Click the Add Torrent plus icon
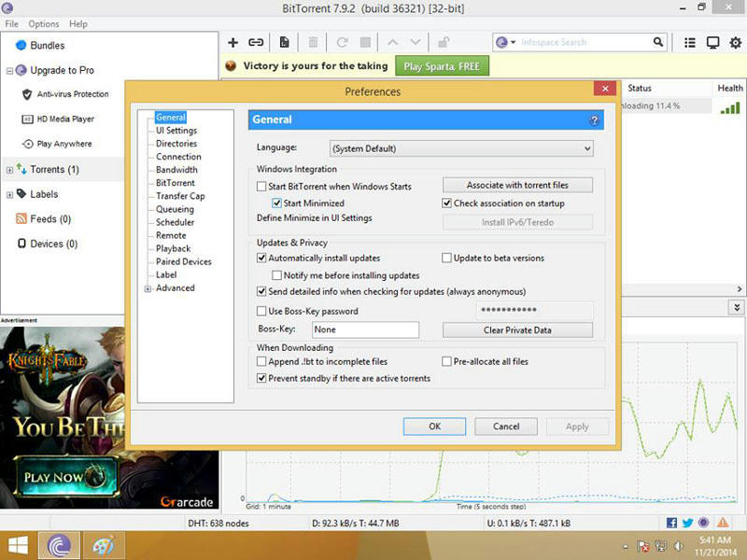The image size is (747, 560). point(233,42)
